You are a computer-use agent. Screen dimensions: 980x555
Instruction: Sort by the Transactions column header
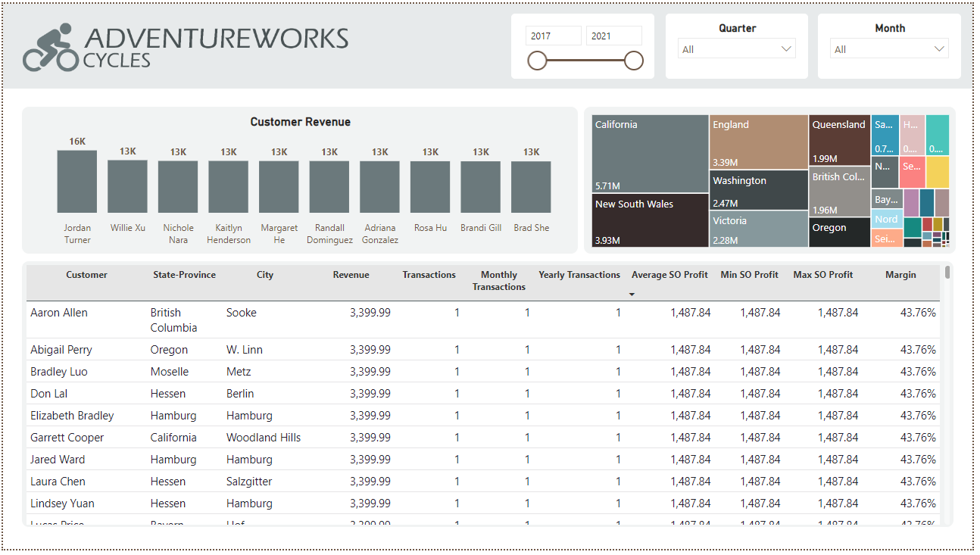[429, 275]
